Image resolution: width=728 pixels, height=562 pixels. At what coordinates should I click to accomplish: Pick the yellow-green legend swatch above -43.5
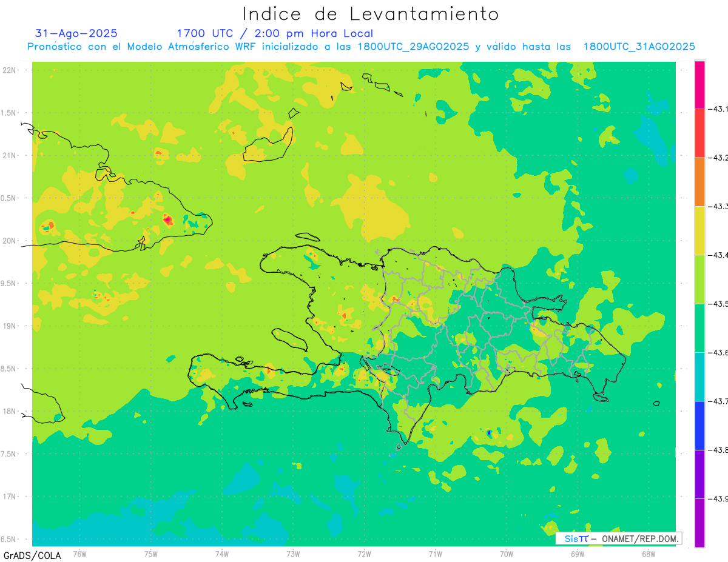699,279
